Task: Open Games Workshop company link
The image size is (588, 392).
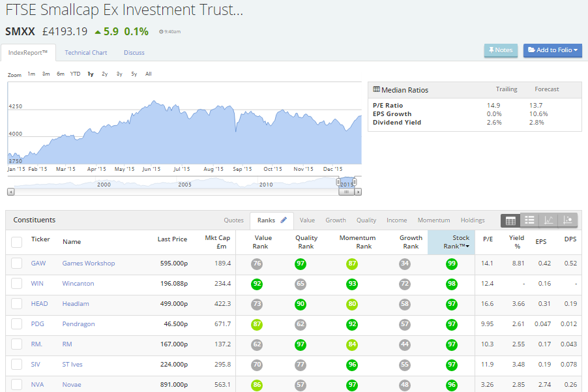Action: [x=89, y=264]
